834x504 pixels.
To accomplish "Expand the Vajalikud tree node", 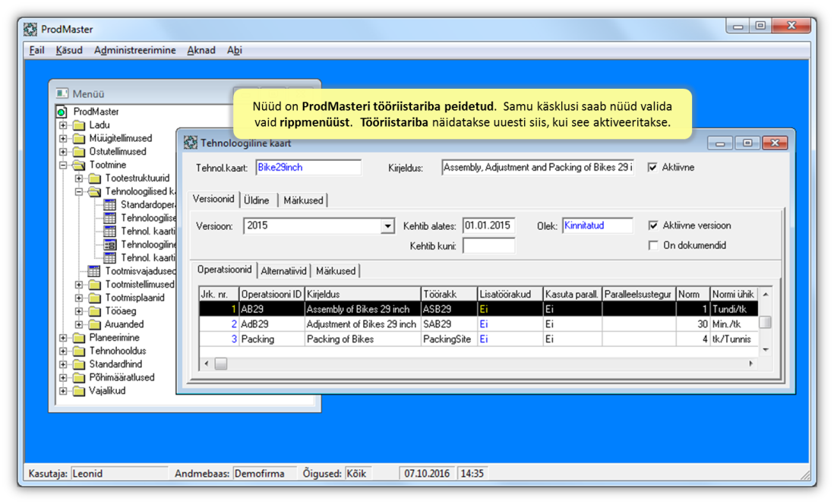I will point(63,391).
